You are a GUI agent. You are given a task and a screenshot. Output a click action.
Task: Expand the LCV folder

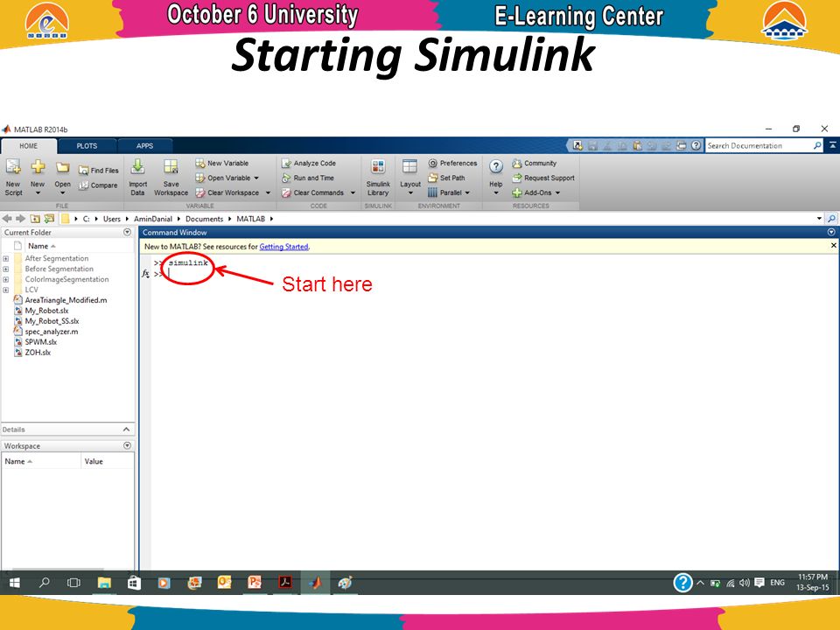(6, 290)
